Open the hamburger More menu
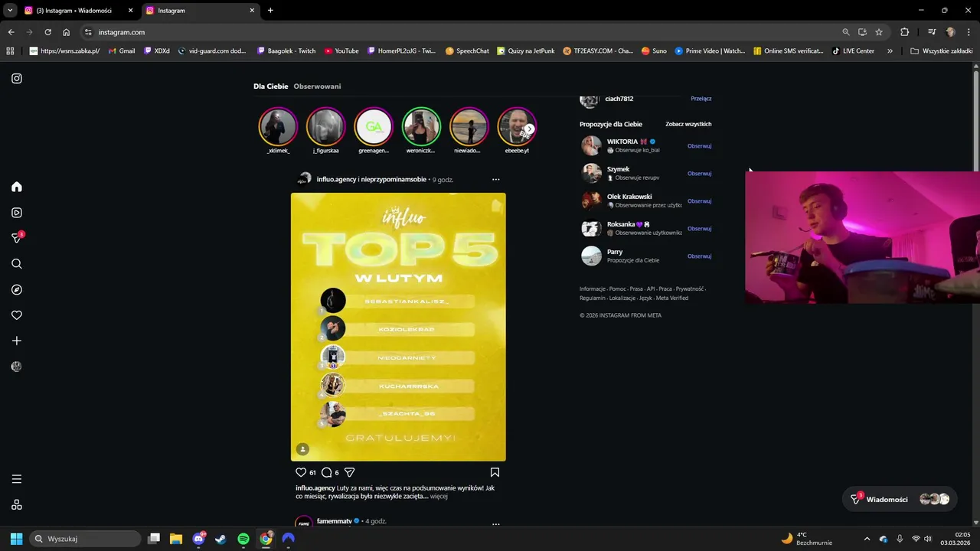Image resolution: width=980 pixels, height=551 pixels. [17, 479]
